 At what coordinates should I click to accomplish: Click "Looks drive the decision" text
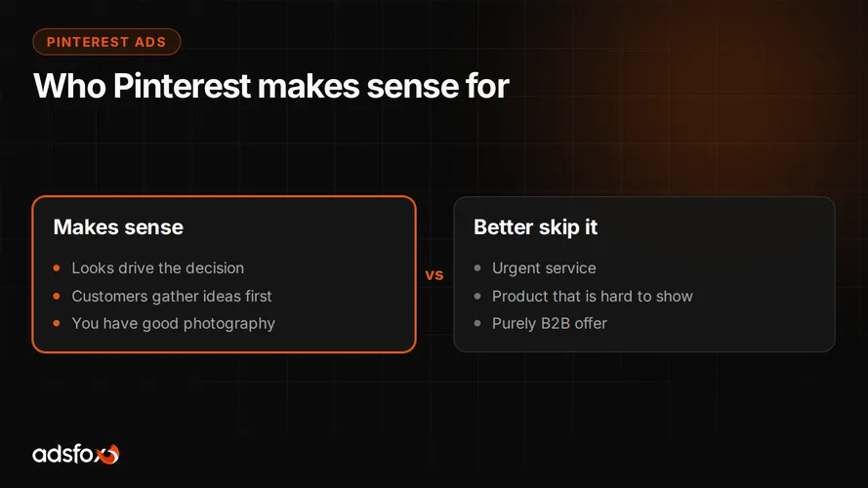[158, 267]
